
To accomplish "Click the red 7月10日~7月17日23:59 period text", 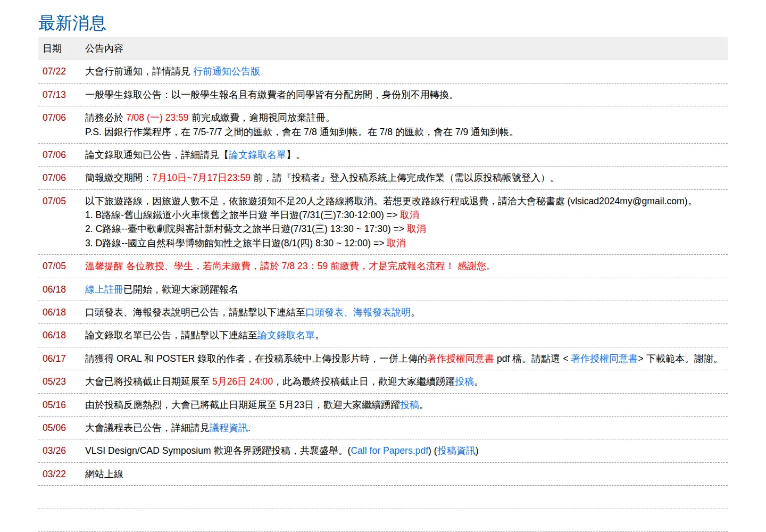I will [201, 178].
